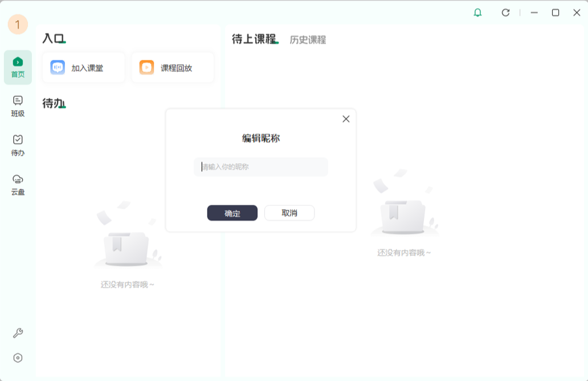Select the 首页 (Home) sidebar icon
Screen dimensions: 588x381
[x=18, y=64]
